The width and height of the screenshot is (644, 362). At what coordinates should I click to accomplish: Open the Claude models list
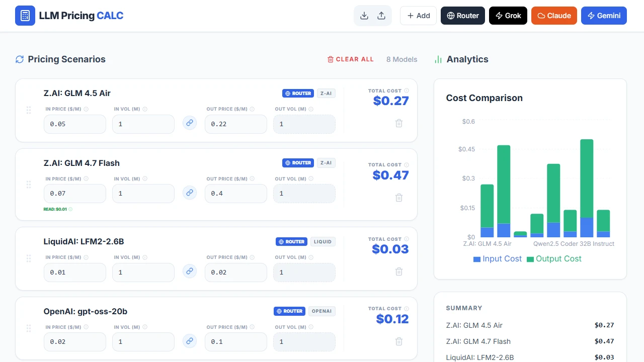[x=554, y=16]
